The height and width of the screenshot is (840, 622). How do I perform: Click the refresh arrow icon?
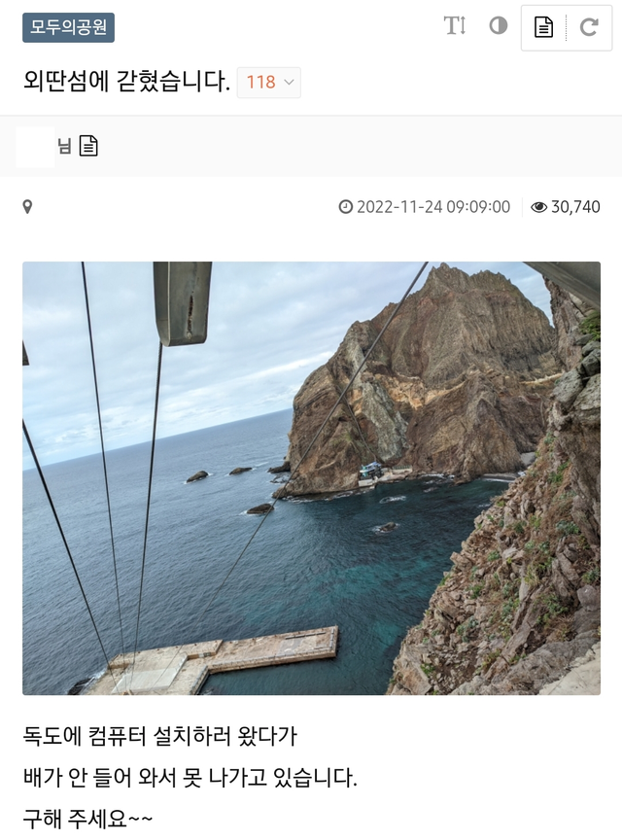(x=589, y=27)
